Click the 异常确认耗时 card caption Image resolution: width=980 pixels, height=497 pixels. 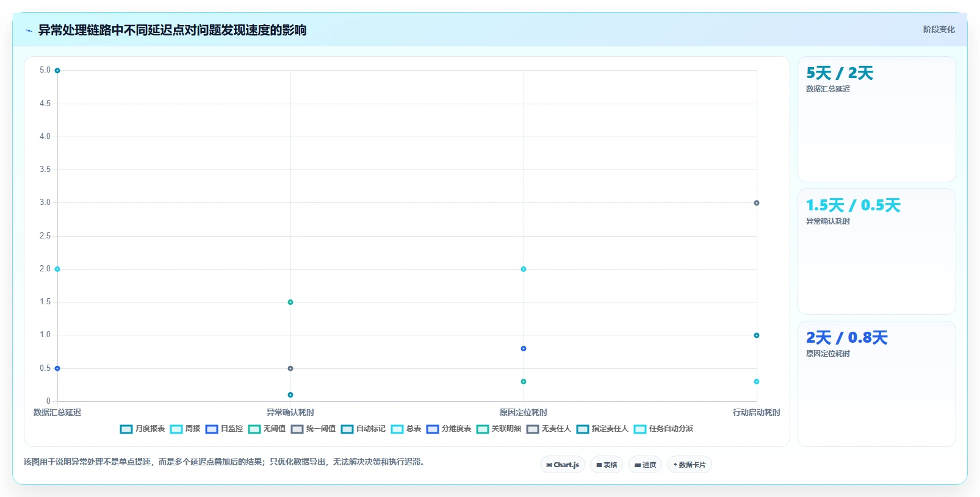[x=828, y=221]
